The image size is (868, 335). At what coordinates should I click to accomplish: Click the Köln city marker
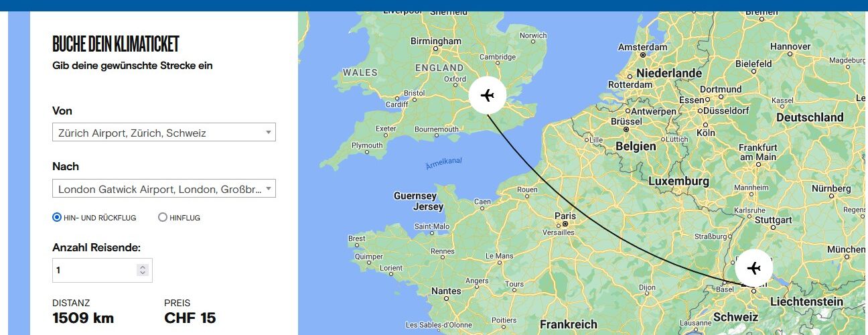[x=705, y=125]
